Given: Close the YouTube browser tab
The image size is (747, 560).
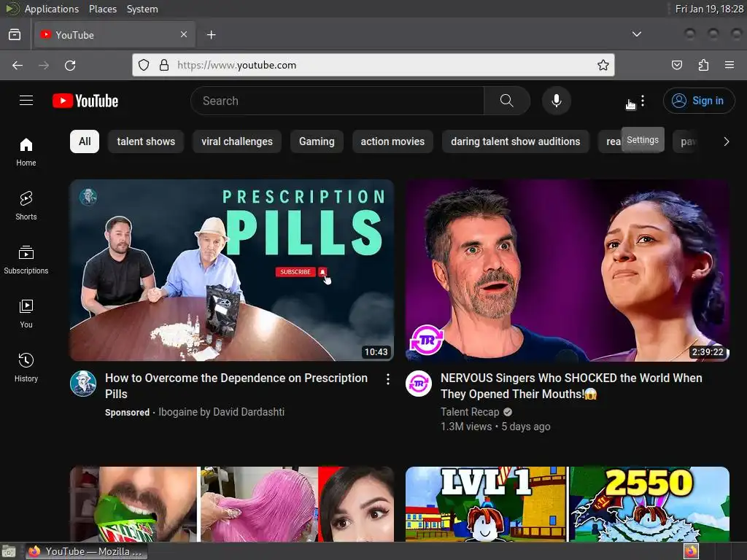Looking at the screenshot, I should point(184,34).
